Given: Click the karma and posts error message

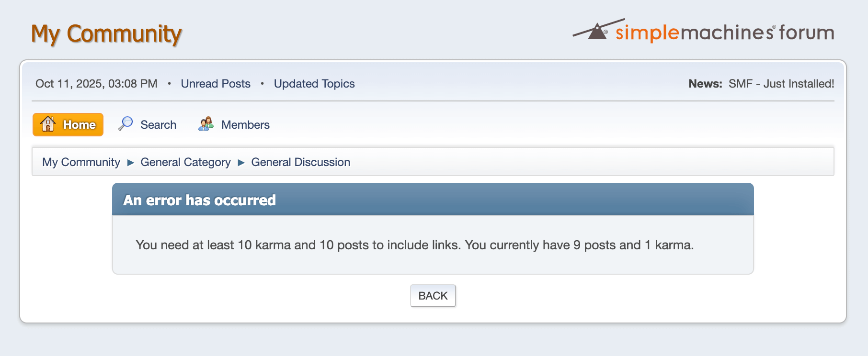Looking at the screenshot, I should point(414,245).
